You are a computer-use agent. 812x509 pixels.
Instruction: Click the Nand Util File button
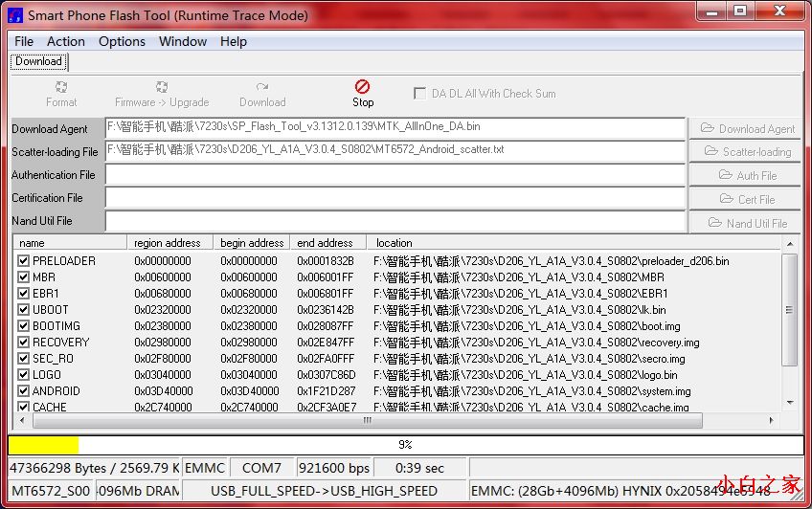coord(745,223)
